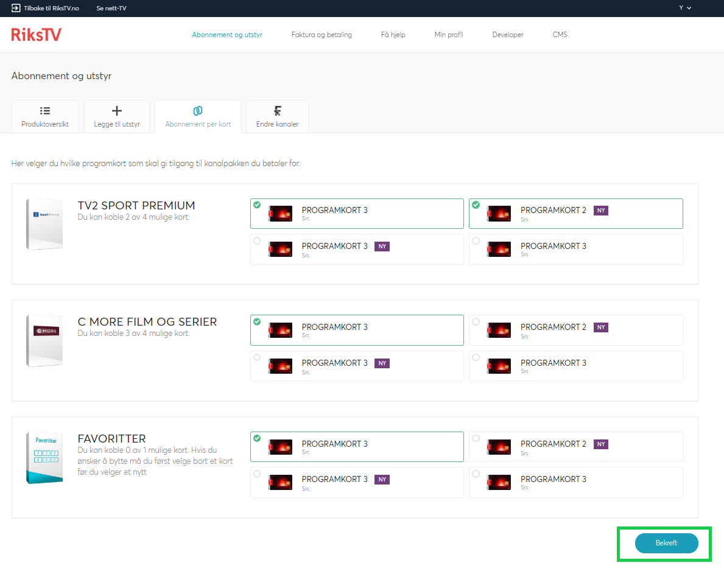This screenshot has width=724, height=588.
Task: Click the NY badge on TV2 Sport Premium's PROGRAMKORT 2
Action: tap(601, 211)
